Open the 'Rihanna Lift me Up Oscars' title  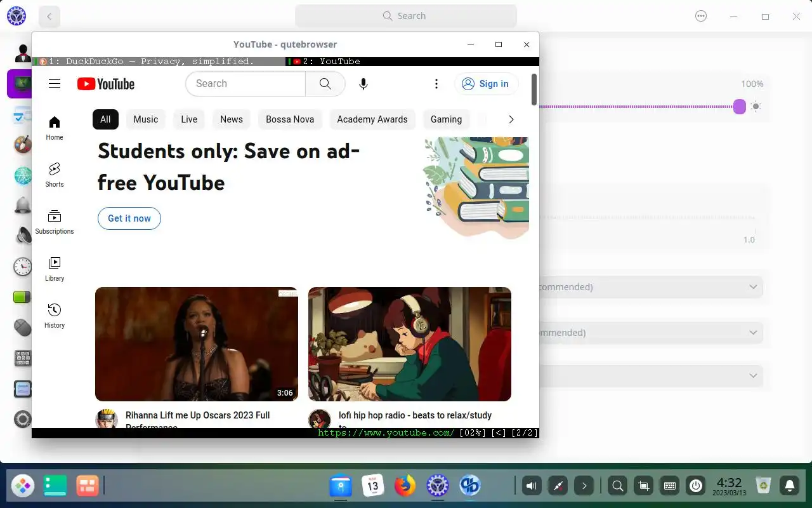point(198,420)
